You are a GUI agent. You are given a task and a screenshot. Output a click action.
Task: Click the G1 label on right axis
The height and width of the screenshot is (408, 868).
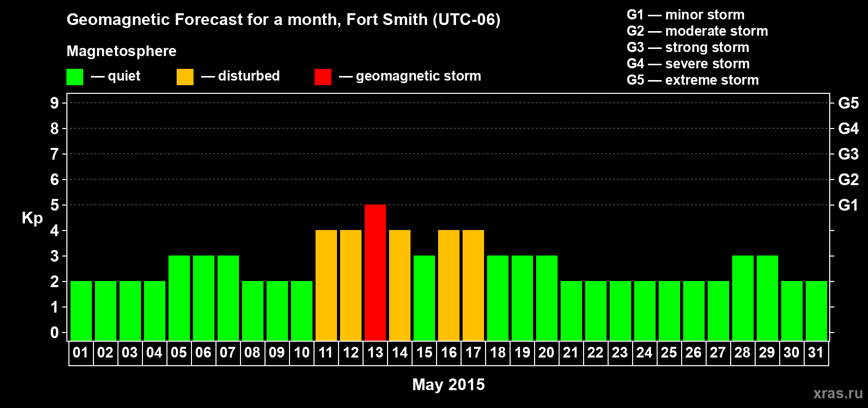click(x=848, y=205)
